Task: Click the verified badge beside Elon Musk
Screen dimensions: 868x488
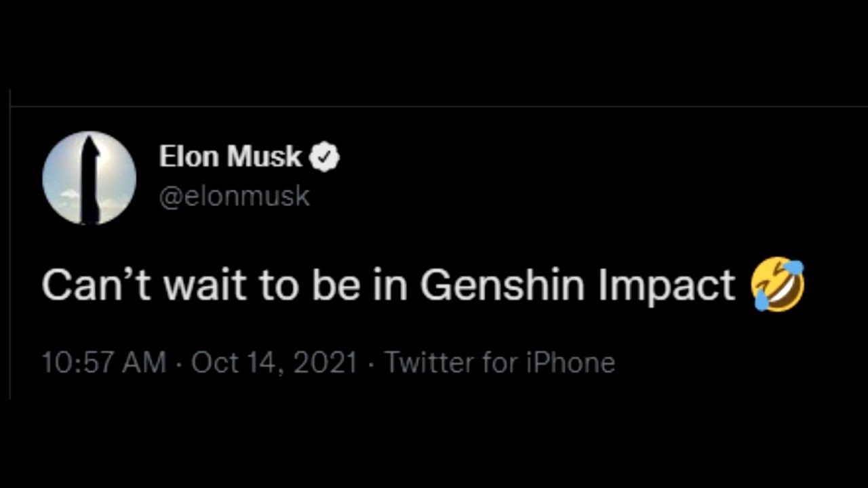Action: [x=324, y=157]
